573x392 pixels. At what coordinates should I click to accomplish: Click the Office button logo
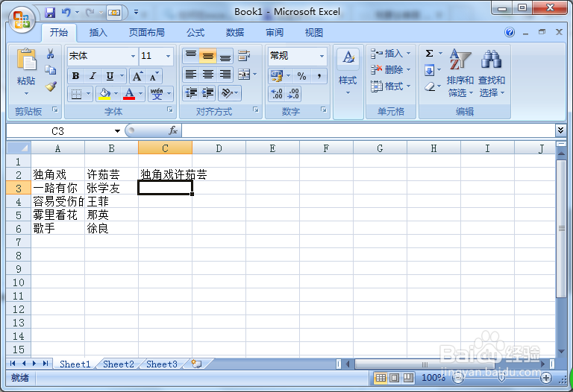pyautogui.click(x=22, y=19)
